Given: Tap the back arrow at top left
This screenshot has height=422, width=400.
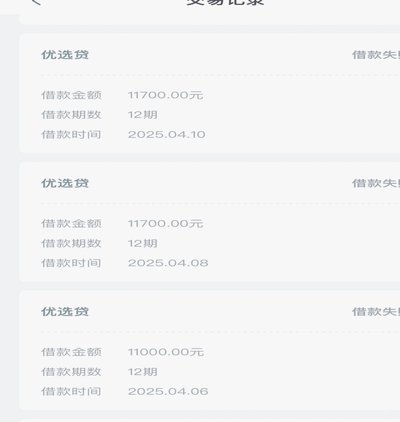Looking at the screenshot, I should [36, 2].
